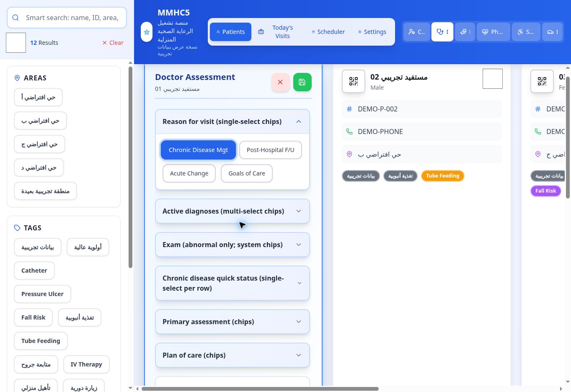Image resolution: width=571 pixels, height=392 pixels.
Task: Expand Exam abnormal only section
Action: point(233,245)
